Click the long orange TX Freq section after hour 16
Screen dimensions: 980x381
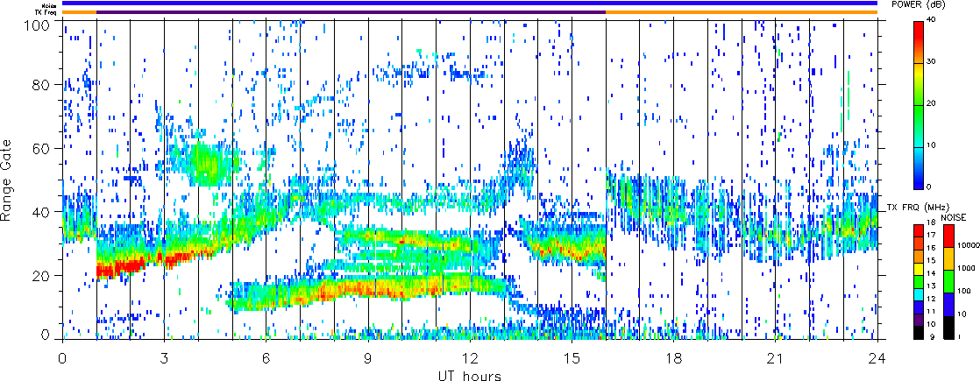tap(742, 12)
